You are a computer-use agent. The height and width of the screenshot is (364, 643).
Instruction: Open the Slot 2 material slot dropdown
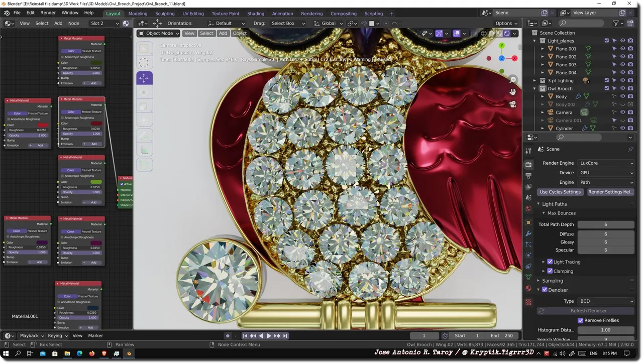[x=104, y=23]
